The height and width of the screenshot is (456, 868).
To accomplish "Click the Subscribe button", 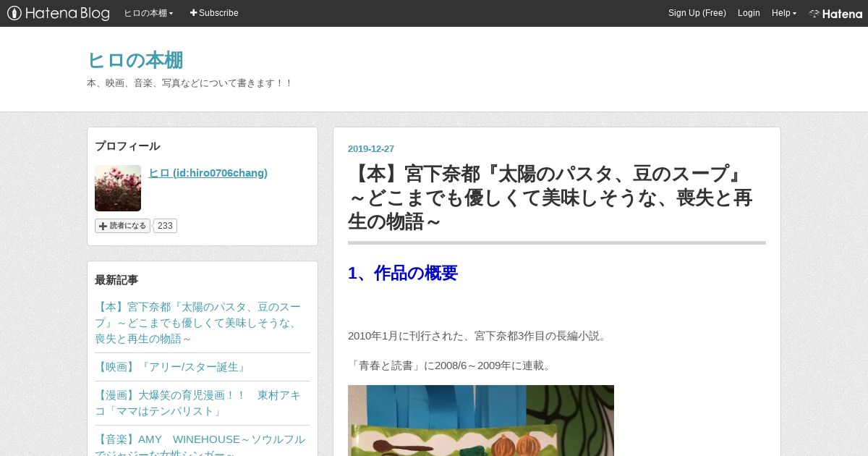I will [x=214, y=13].
